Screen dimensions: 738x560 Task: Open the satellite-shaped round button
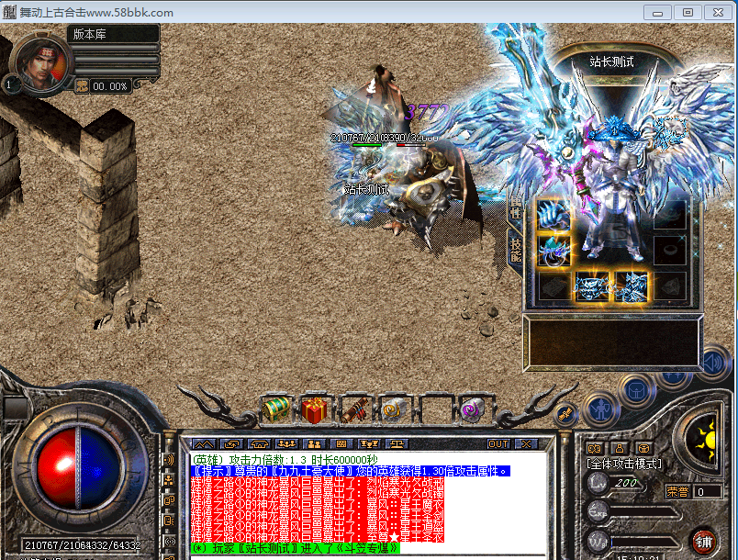(565, 415)
